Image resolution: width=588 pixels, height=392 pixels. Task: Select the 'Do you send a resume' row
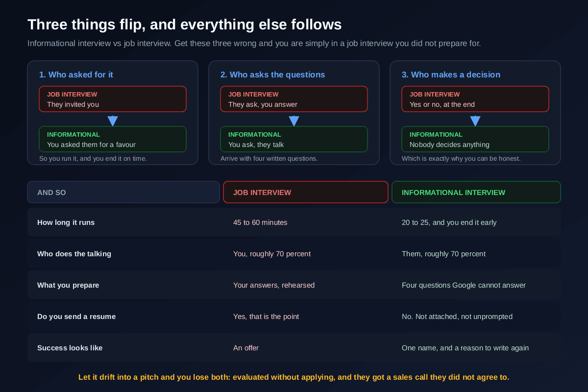pos(294,316)
